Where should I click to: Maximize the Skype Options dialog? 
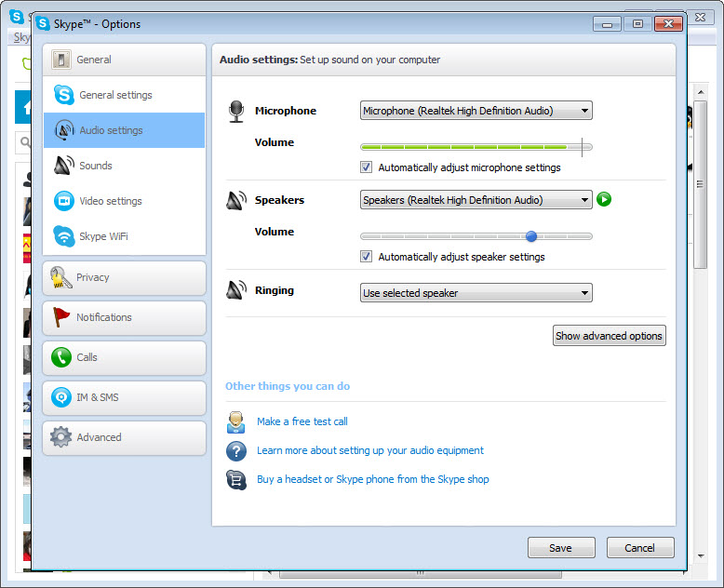point(637,24)
